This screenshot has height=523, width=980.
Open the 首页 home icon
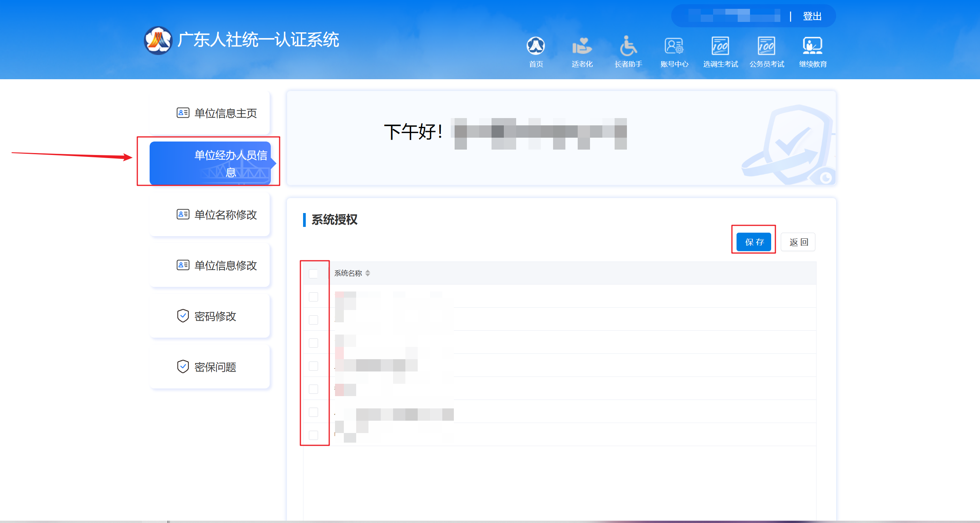[x=536, y=47]
